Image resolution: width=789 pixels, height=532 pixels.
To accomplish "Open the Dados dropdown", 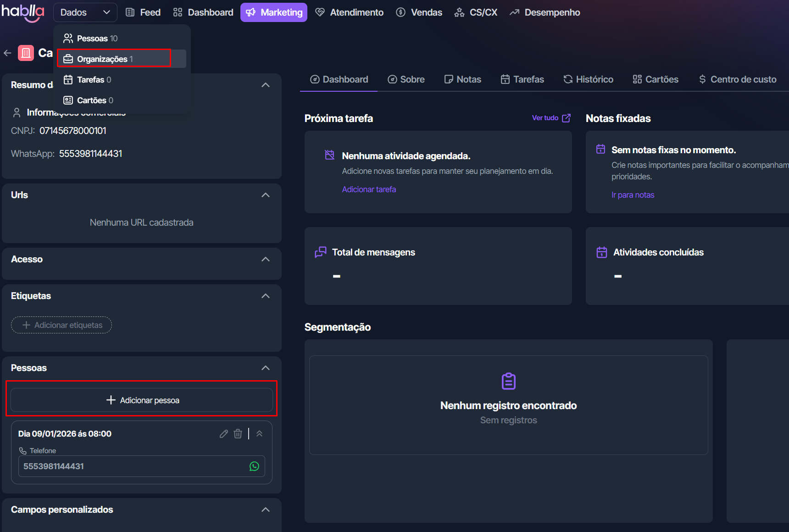I will coord(85,12).
